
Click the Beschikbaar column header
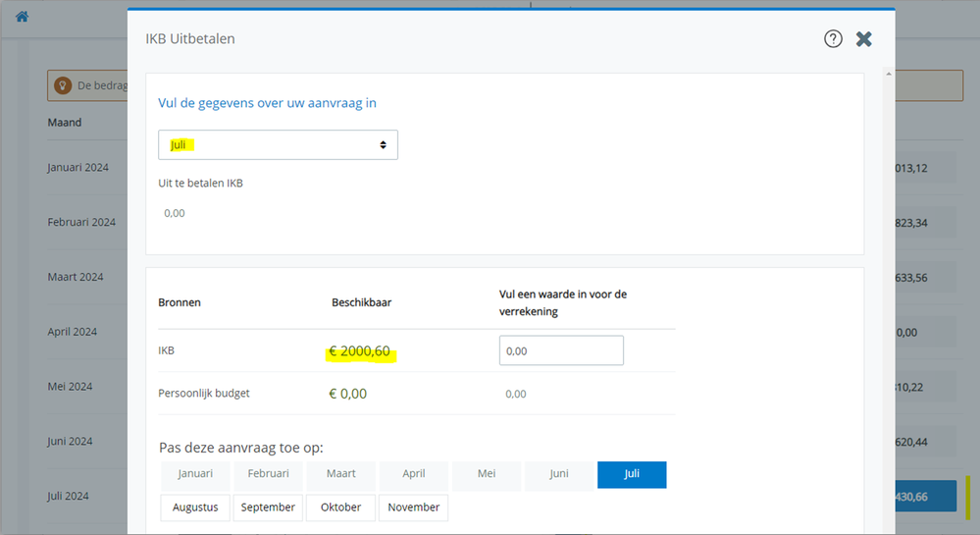[x=361, y=303]
